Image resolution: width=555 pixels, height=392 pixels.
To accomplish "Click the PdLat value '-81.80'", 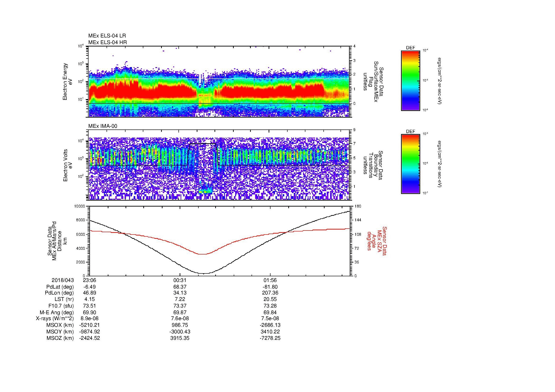I will 270,287.
